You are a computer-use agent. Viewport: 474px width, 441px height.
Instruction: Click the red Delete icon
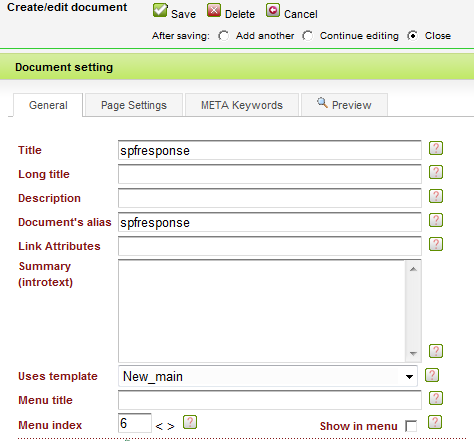pos(214,10)
